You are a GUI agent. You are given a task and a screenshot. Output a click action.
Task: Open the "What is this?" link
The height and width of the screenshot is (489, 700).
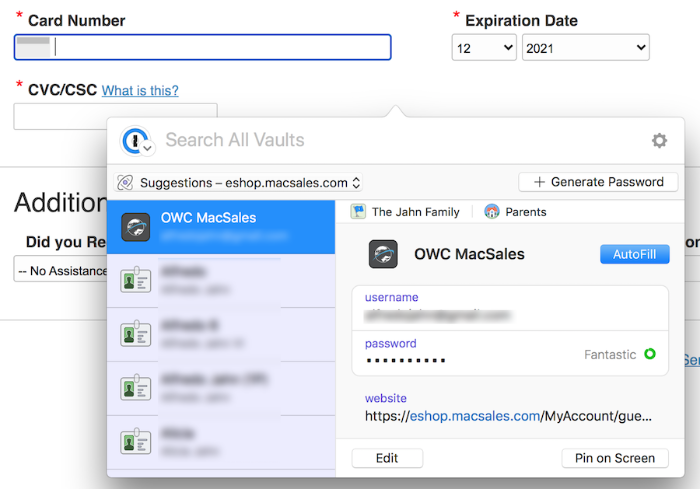(140, 91)
